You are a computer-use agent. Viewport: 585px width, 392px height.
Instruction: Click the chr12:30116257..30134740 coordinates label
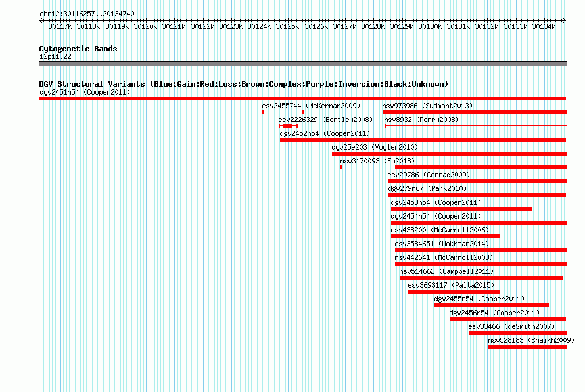pos(87,14)
